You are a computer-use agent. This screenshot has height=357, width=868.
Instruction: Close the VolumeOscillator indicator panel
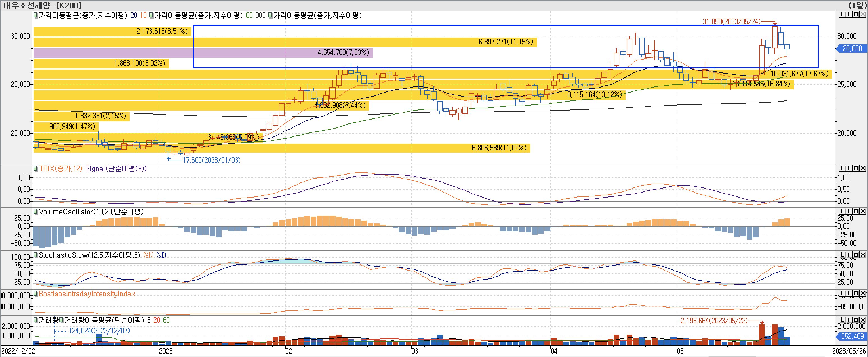pos(863,211)
